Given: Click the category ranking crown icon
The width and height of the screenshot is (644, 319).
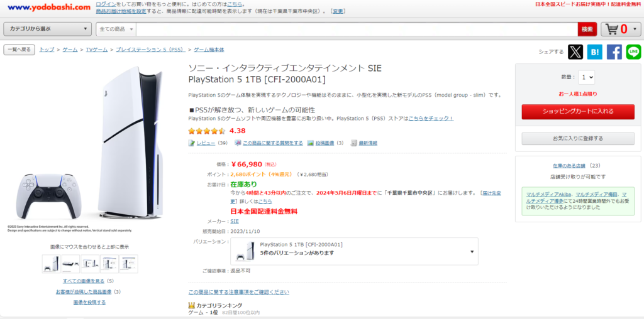Looking at the screenshot, I should pos(191,305).
